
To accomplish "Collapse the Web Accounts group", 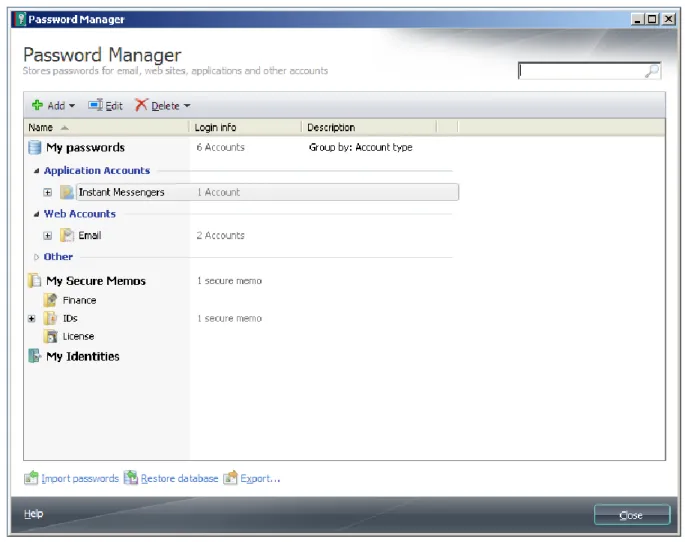I will (37, 214).
